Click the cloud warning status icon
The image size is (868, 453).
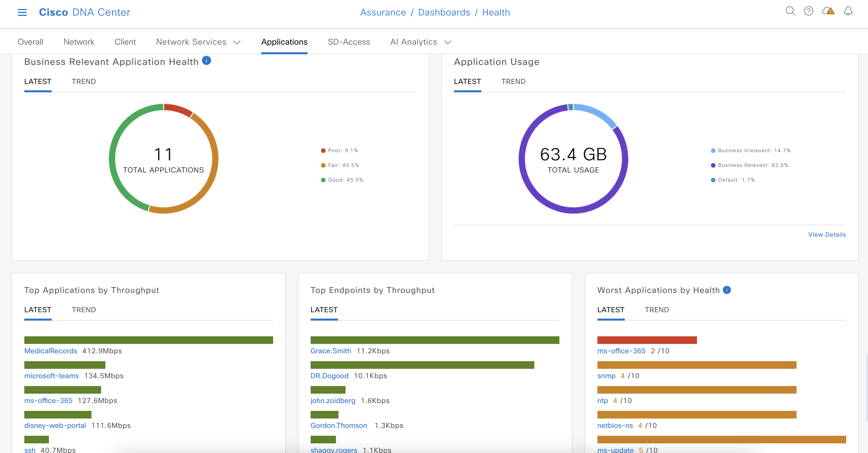coord(828,11)
